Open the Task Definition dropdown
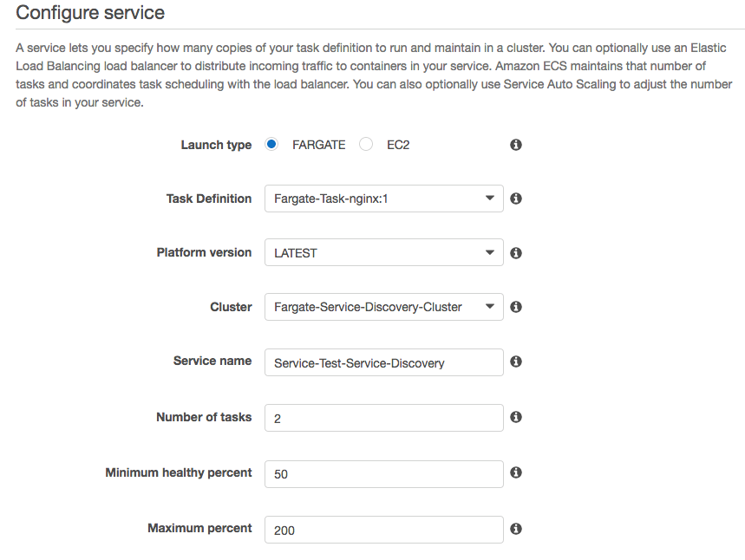This screenshot has width=745, height=560. pos(384,199)
